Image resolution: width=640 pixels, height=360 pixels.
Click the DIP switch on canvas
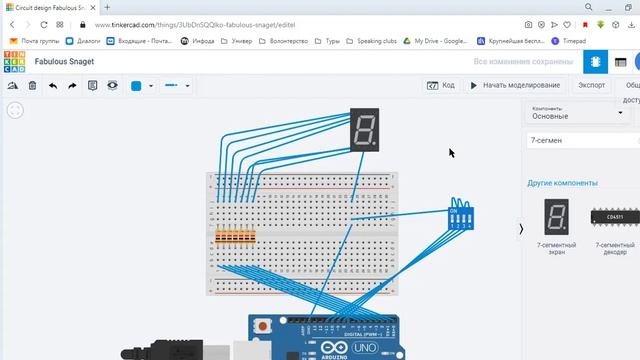[x=461, y=218]
